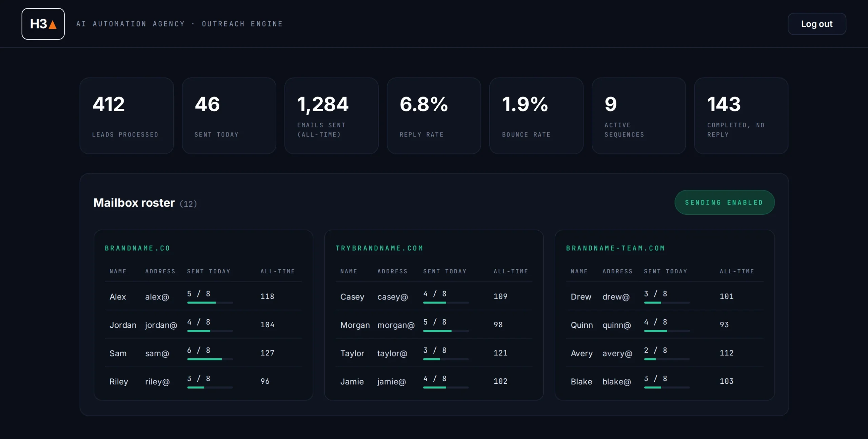Screen dimensions: 868x439
Task: Click the name Quinn
Action: point(581,325)
